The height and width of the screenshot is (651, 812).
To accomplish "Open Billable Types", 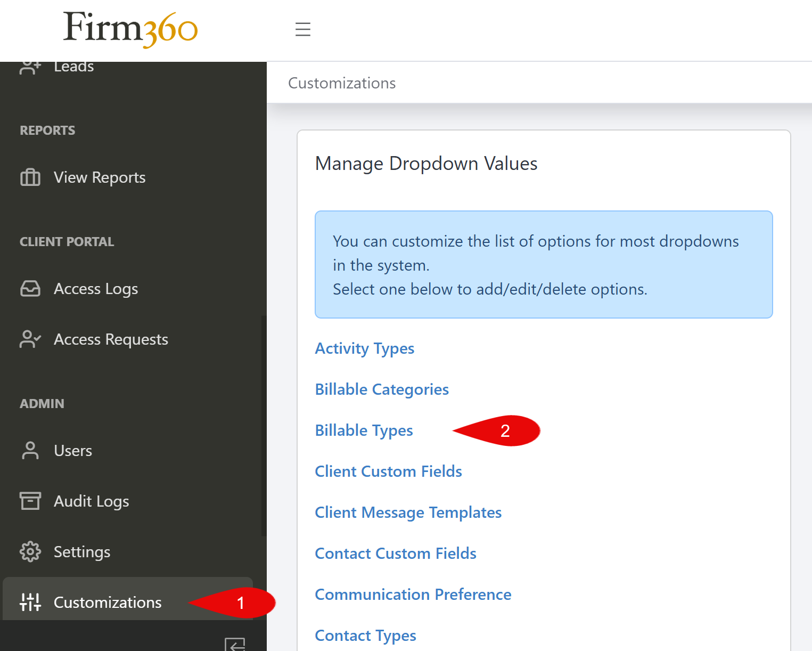I will pos(364,430).
